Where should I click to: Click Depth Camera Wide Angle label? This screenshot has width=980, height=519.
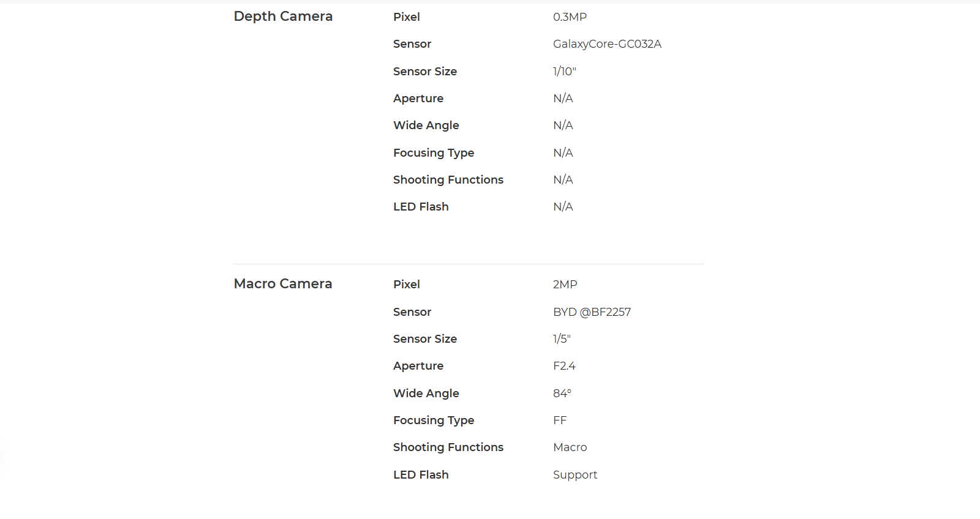(426, 125)
